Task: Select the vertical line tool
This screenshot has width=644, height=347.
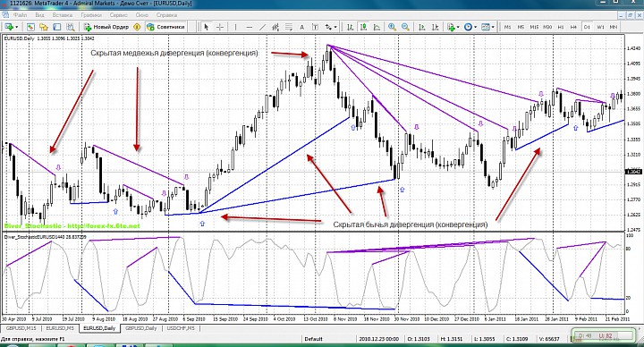Action: click(235, 27)
